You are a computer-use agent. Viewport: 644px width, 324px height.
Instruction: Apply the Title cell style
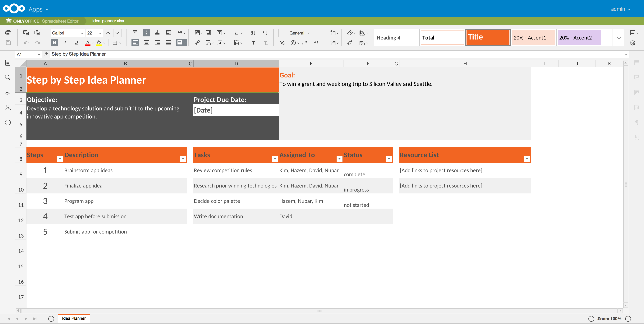click(x=487, y=38)
